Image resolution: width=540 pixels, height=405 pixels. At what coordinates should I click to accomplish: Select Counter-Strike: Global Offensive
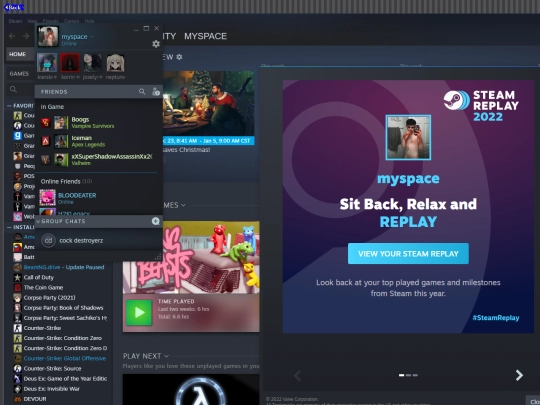[x=65, y=359]
